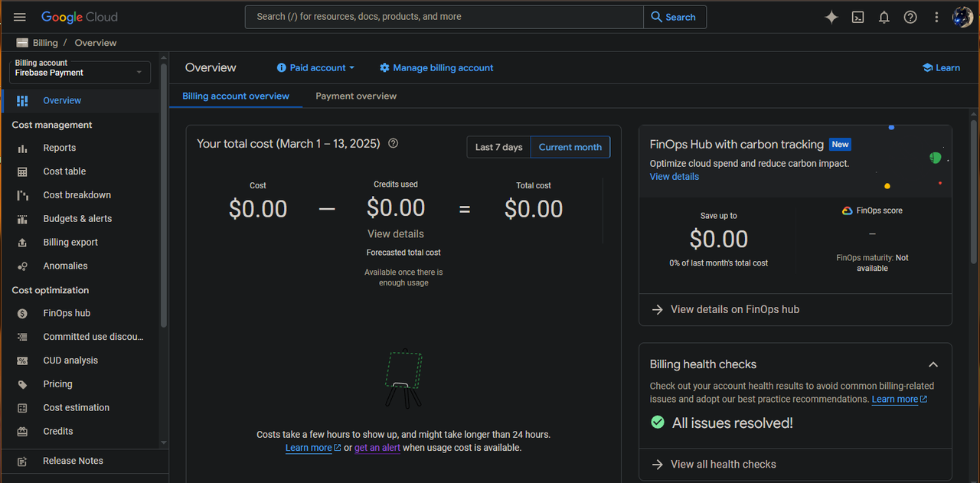The height and width of the screenshot is (483, 980).
Task: Select the Last 7 days range
Action: (x=499, y=147)
